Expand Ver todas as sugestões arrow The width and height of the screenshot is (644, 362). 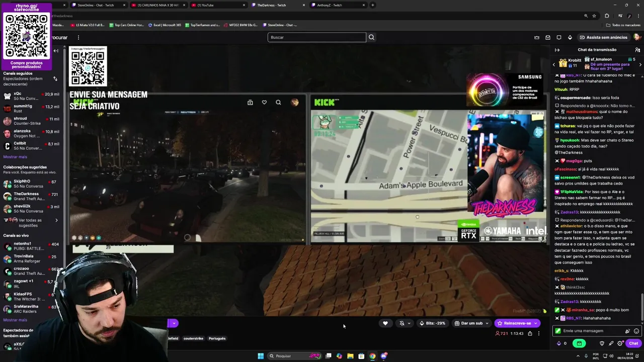pos(56,220)
